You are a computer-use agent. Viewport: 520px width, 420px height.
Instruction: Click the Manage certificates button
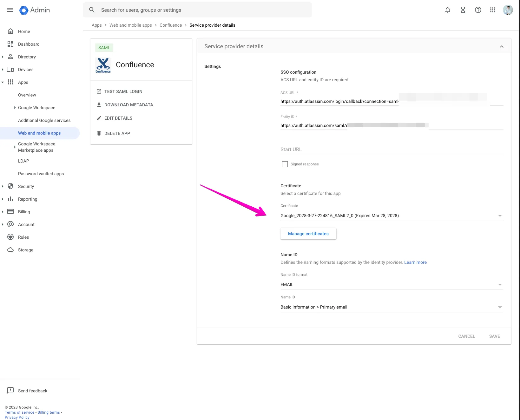point(308,234)
